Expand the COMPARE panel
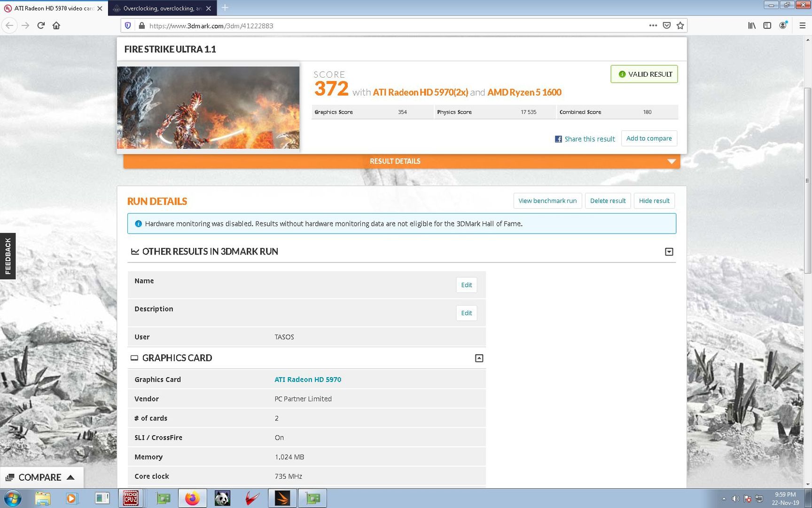 point(41,477)
